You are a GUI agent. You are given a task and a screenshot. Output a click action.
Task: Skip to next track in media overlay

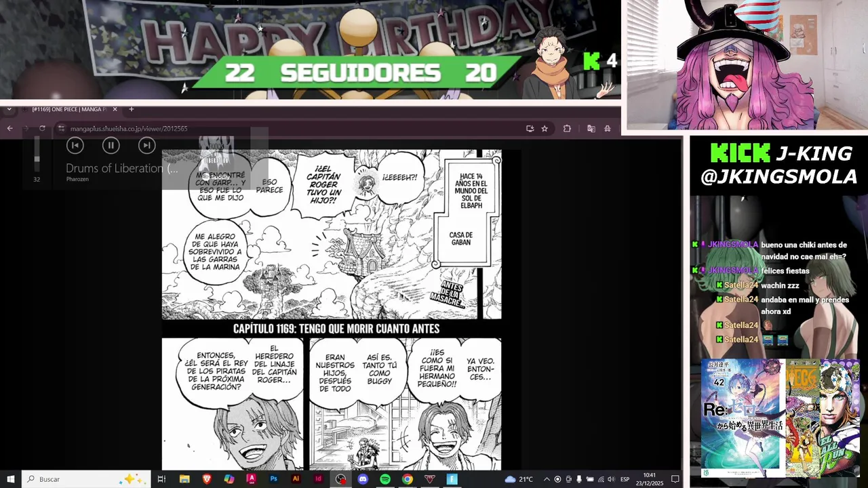pyautogui.click(x=146, y=145)
